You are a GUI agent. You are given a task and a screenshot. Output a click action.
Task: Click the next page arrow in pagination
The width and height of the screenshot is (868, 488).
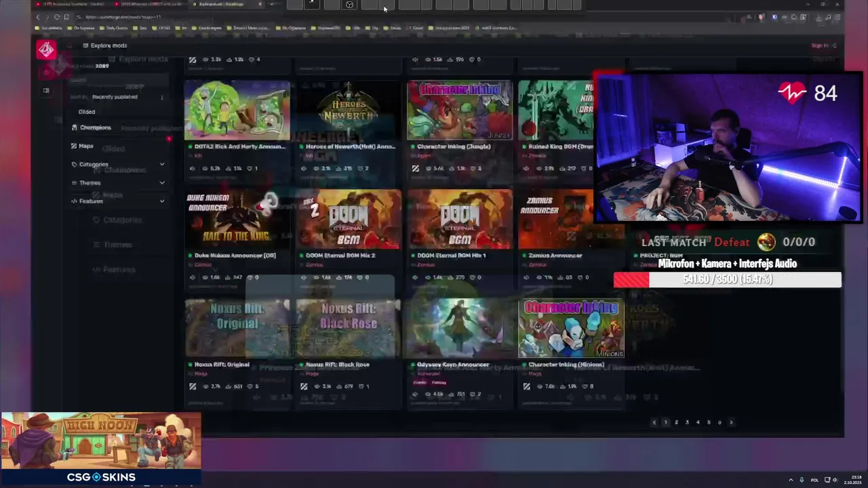click(x=731, y=422)
